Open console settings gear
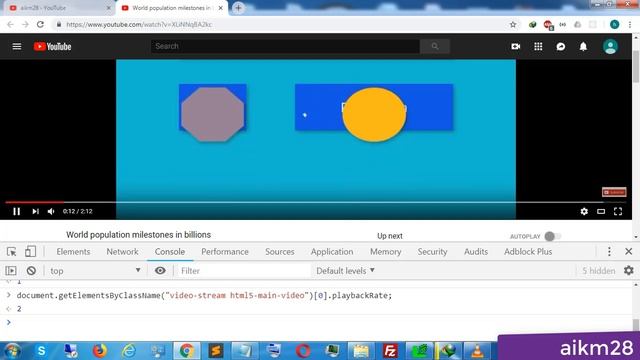 [629, 270]
